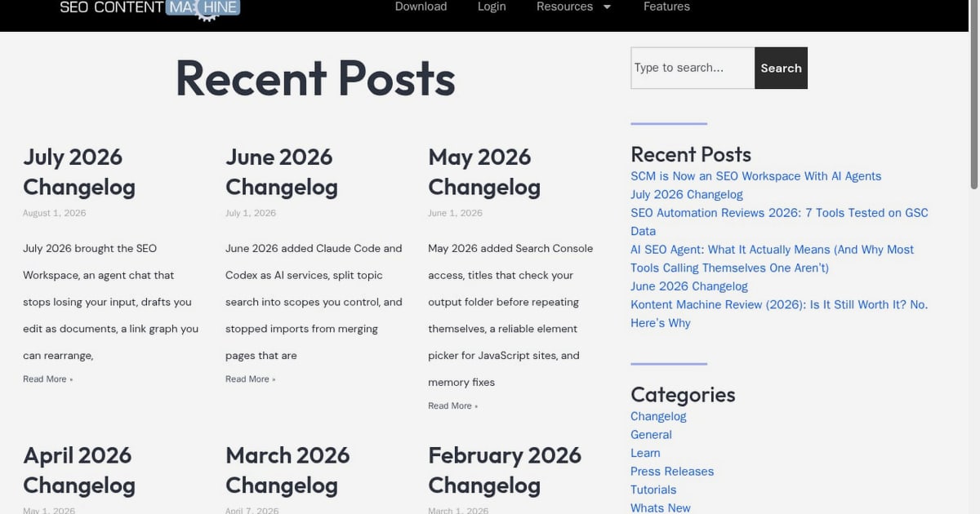
Task: Select the Changelog category
Action: (658, 416)
